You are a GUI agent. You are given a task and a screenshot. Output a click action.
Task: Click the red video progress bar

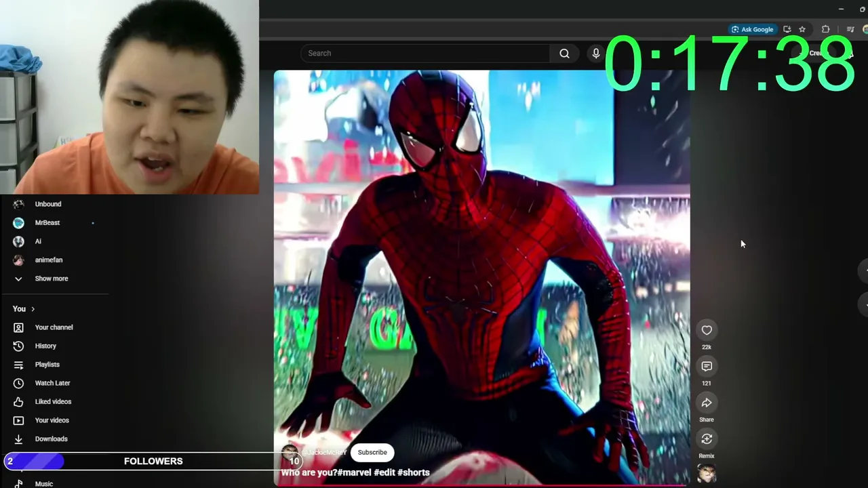481,485
